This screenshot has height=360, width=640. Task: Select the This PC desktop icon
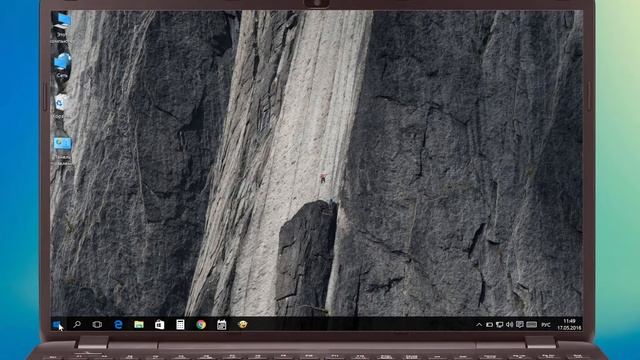tap(61, 27)
